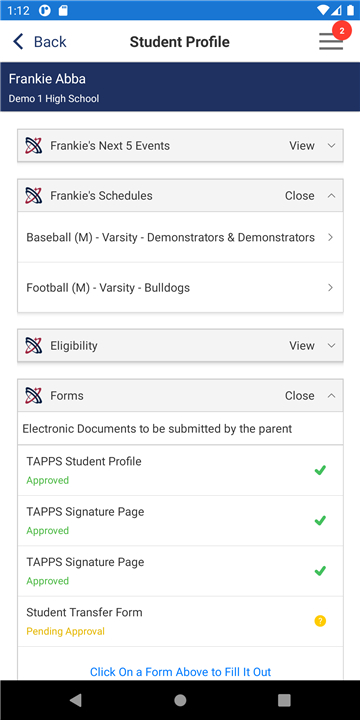
Task: Tap the Android home navigation button
Action: click(180, 700)
